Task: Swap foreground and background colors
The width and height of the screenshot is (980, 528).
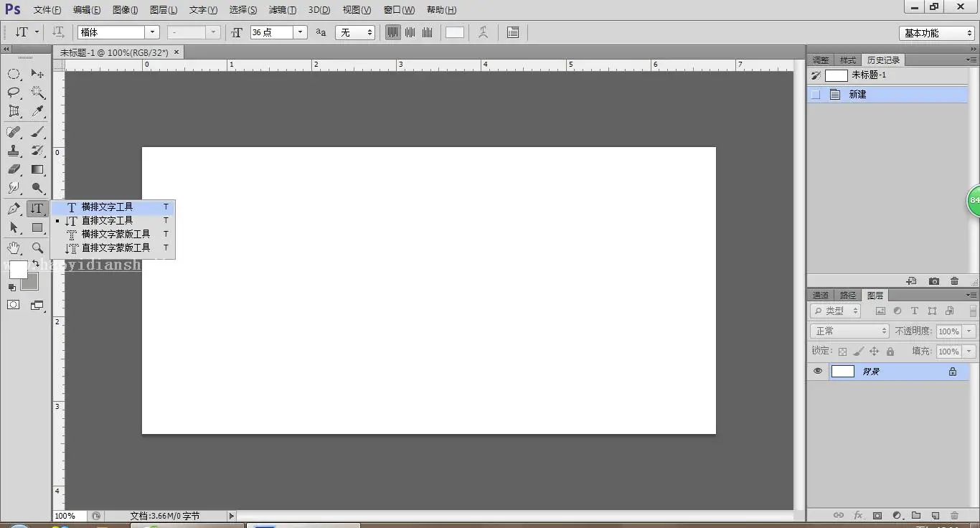Action: [x=36, y=265]
